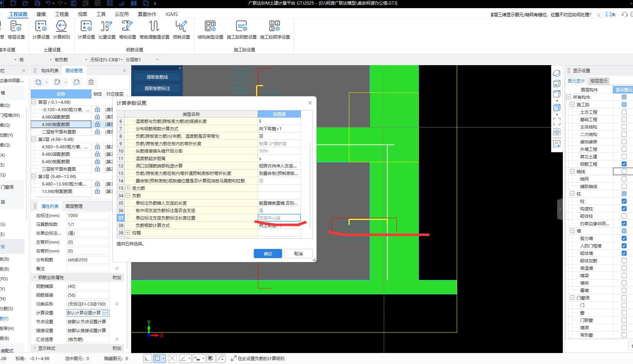Click the angle-snap icon in status bar
633x364 pixels.
pyautogui.click(x=183, y=358)
